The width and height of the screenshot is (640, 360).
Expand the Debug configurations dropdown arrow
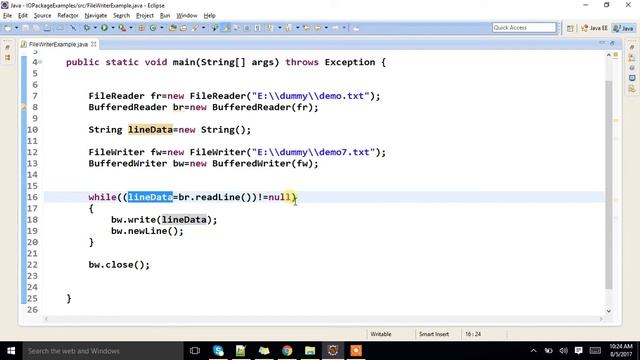[95, 28]
